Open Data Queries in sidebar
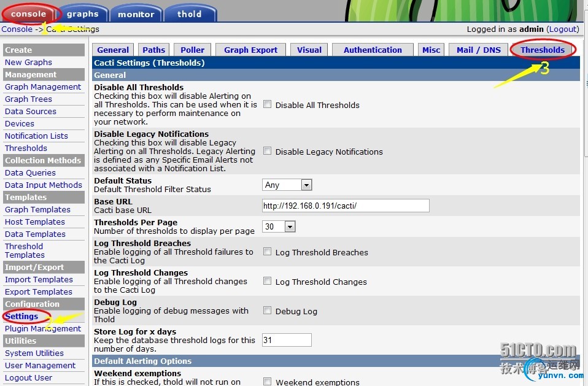This screenshot has height=386, width=588. pos(30,173)
